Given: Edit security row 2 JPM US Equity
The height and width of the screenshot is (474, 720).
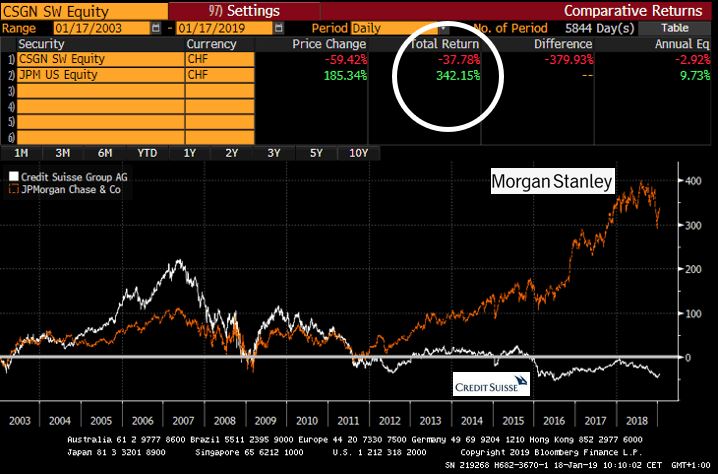Looking at the screenshot, I should pos(101,75).
